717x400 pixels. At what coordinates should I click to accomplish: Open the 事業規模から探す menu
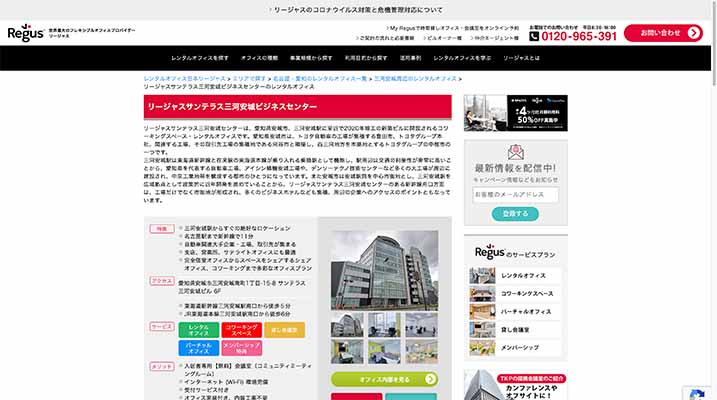pyautogui.click(x=311, y=58)
